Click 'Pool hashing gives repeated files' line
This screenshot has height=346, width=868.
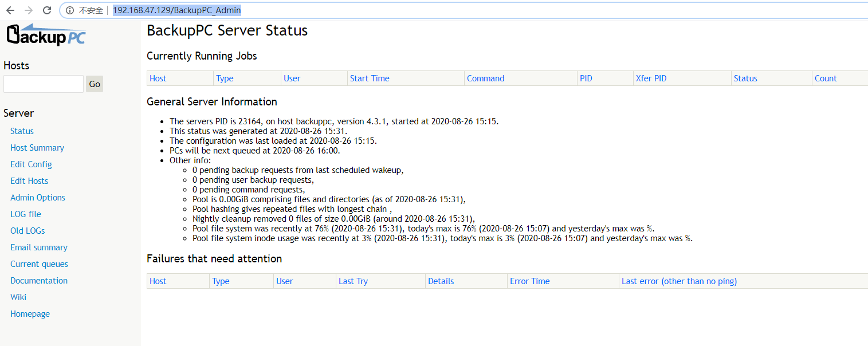292,209
